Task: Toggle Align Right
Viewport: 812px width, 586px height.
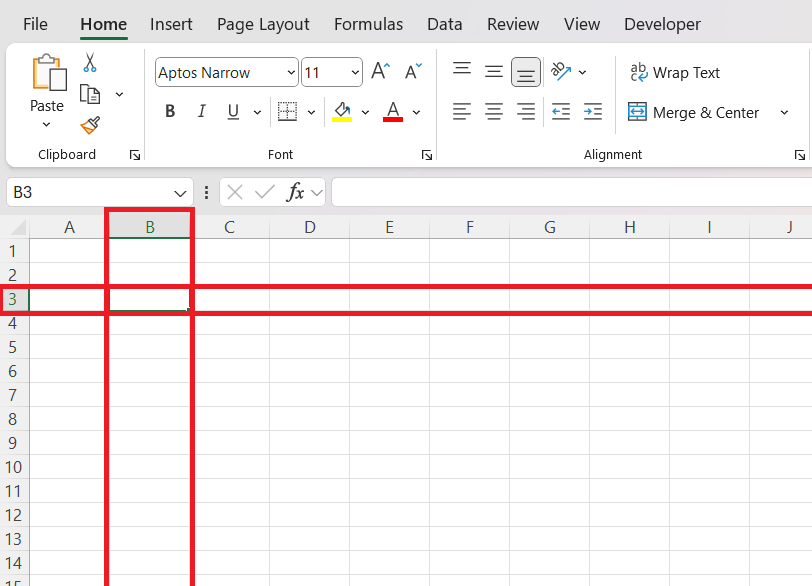Action: click(526, 111)
